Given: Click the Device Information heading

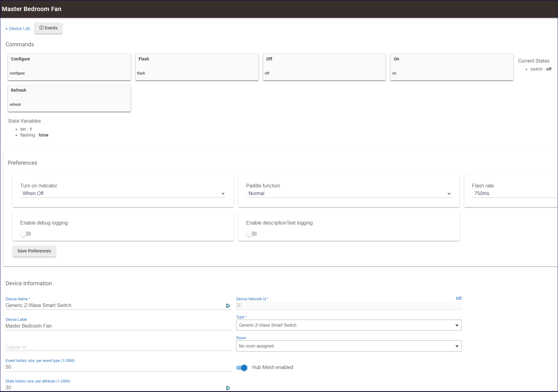Looking at the screenshot, I should click(x=29, y=283).
